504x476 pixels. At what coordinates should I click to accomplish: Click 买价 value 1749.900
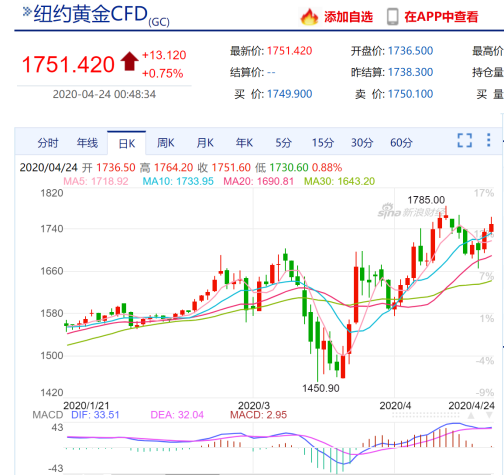[x=289, y=94]
